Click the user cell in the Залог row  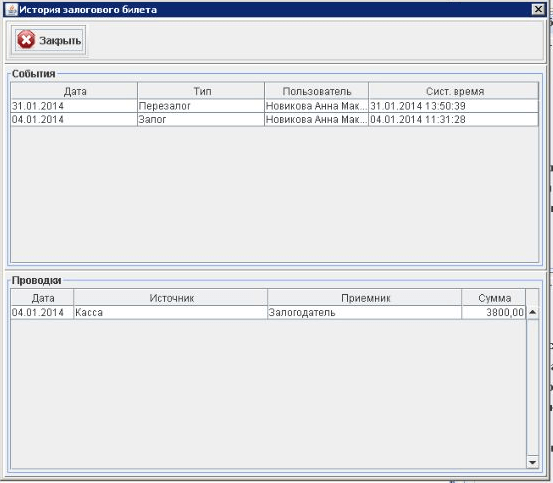316,120
